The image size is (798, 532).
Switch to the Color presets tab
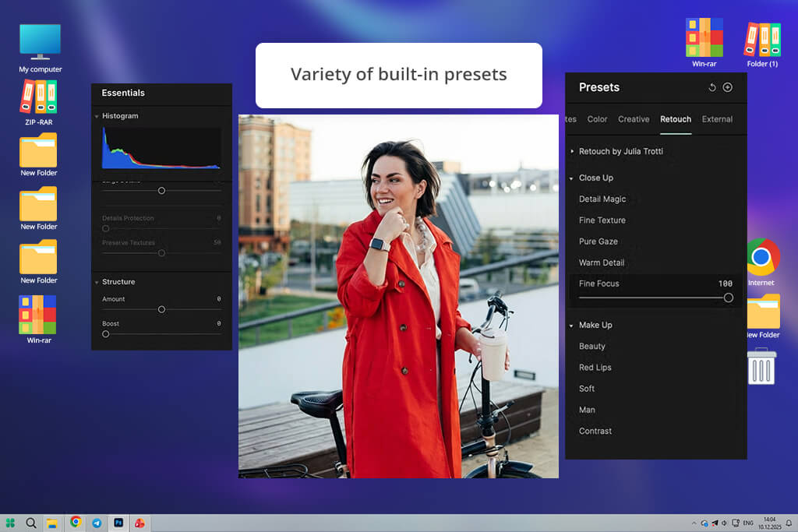[x=597, y=119]
